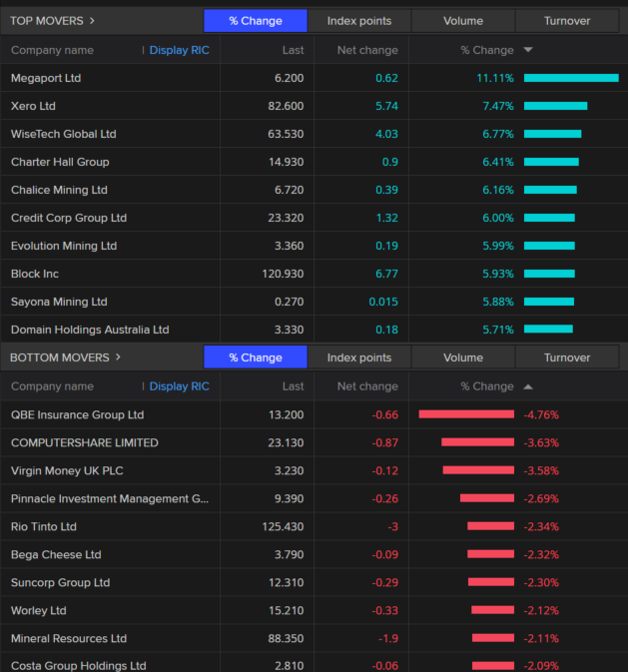Switch Top Movers to Volume tab

pyautogui.click(x=462, y=21)
